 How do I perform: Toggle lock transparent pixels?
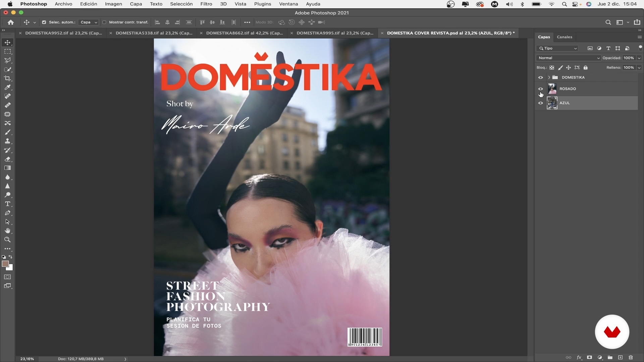click(x=552, y=68)
